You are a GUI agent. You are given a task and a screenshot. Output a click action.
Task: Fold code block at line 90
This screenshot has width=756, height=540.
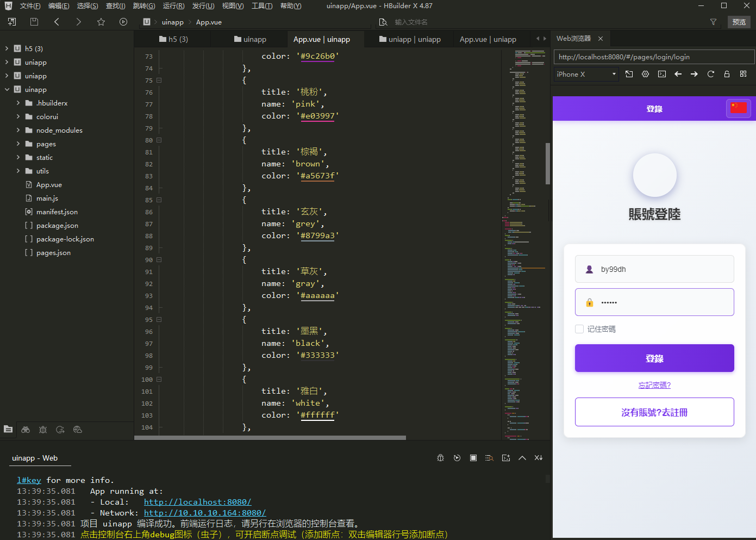(x=159, y=260)
